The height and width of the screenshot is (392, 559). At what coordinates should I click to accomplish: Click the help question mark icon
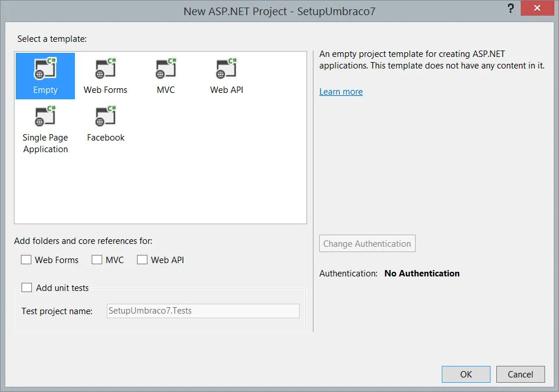[510, 9]
